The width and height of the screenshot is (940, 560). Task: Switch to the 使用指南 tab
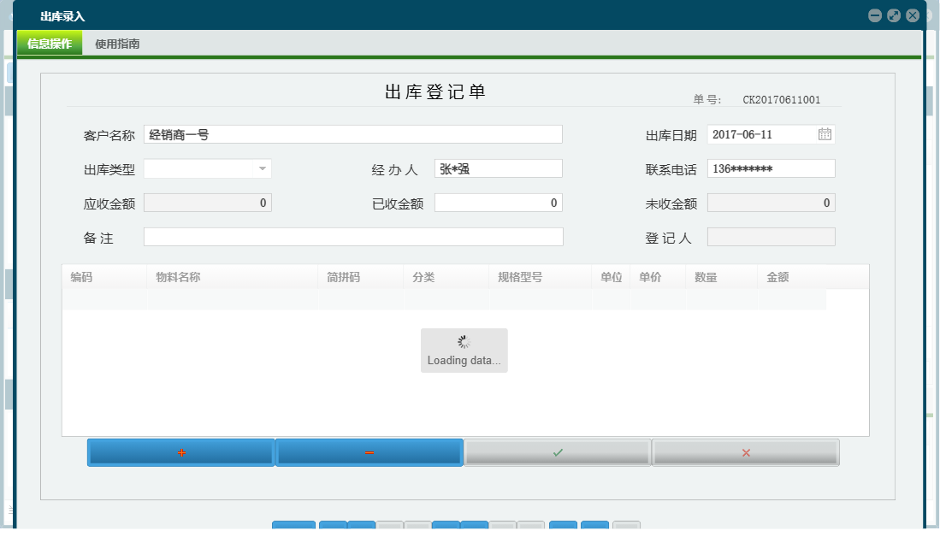[x=118, y=43]
